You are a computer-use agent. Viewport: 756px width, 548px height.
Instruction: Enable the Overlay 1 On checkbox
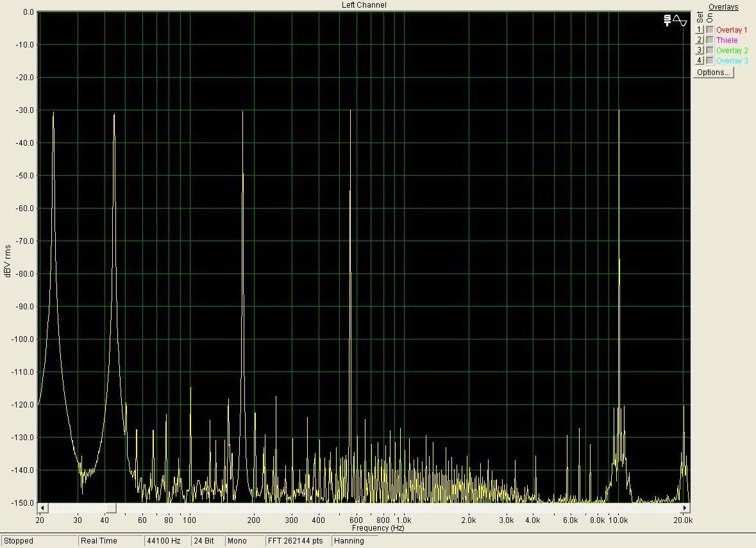point(710,30)
